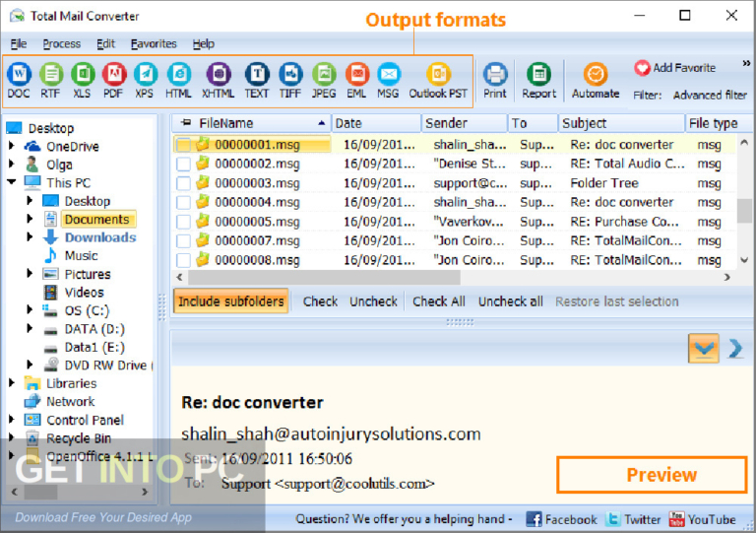Check the box for 00000005.msg

click(183, 222)
